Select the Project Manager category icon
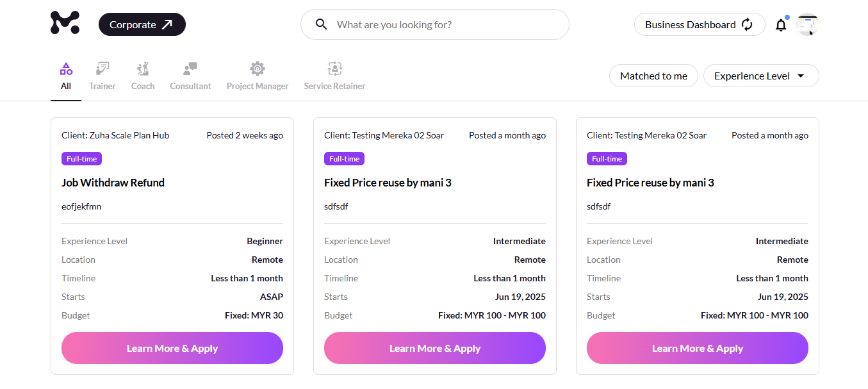 [x=258, y=69]
